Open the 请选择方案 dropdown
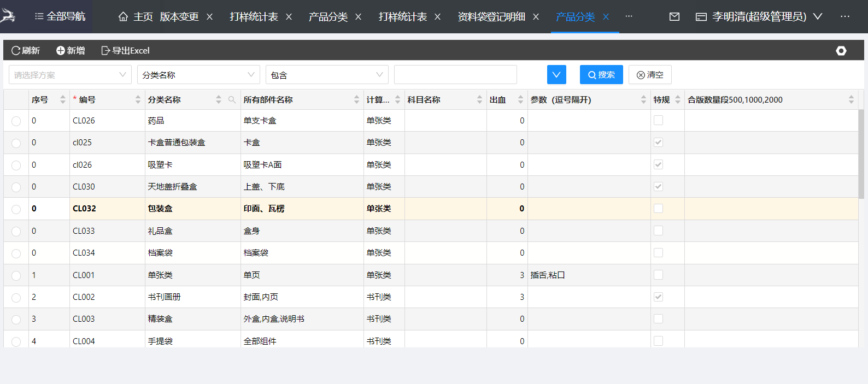 70,75
